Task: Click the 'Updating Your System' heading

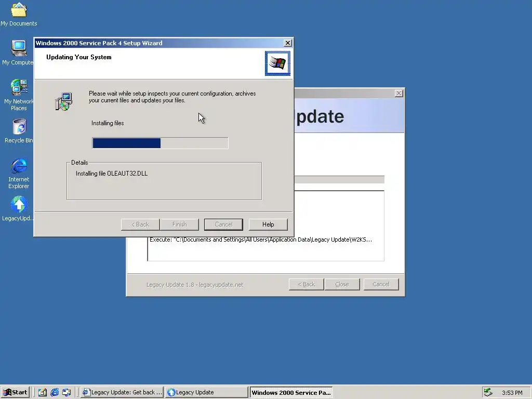Action: 79,57
